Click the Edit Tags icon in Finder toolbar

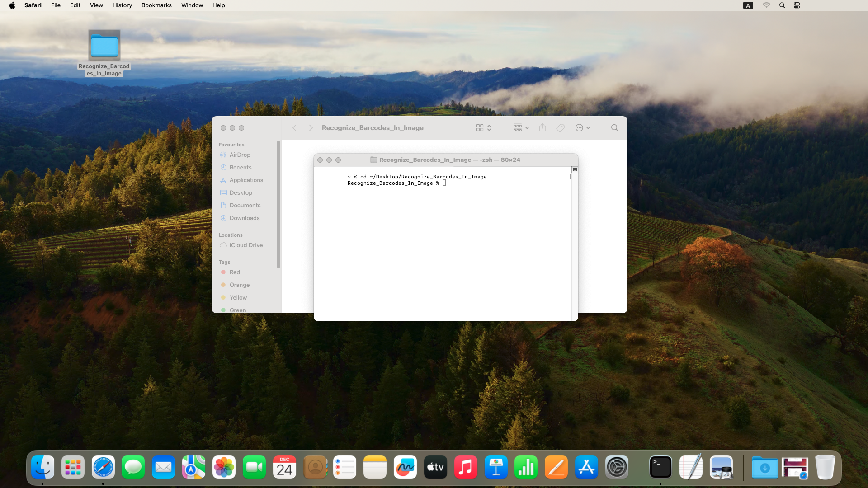[x=560, y=128]
